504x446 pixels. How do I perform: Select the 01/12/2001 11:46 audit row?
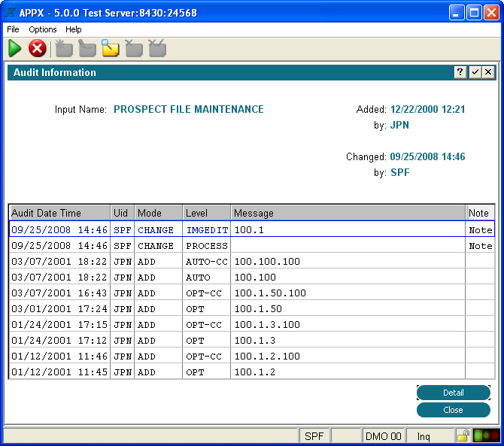(252, 356)
